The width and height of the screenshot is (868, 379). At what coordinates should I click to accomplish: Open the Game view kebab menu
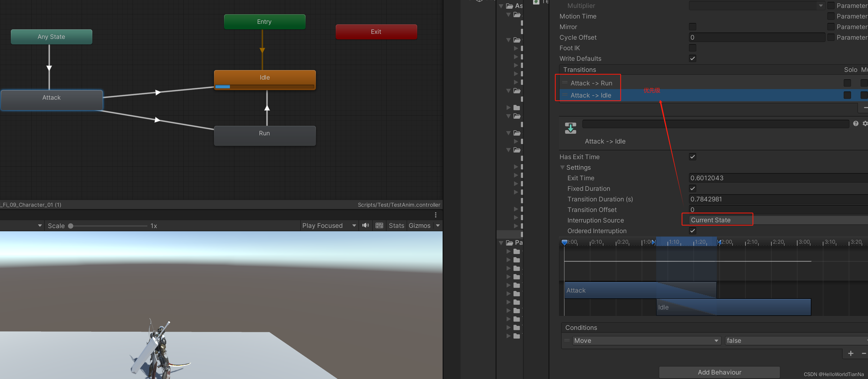click(x=436, y=215)
